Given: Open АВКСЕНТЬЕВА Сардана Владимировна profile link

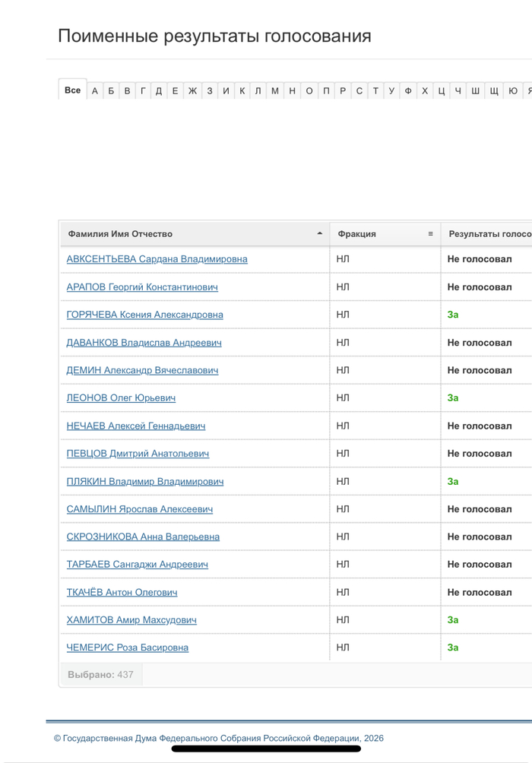Looking at the screenshot, I should click(x=157, y=259).
